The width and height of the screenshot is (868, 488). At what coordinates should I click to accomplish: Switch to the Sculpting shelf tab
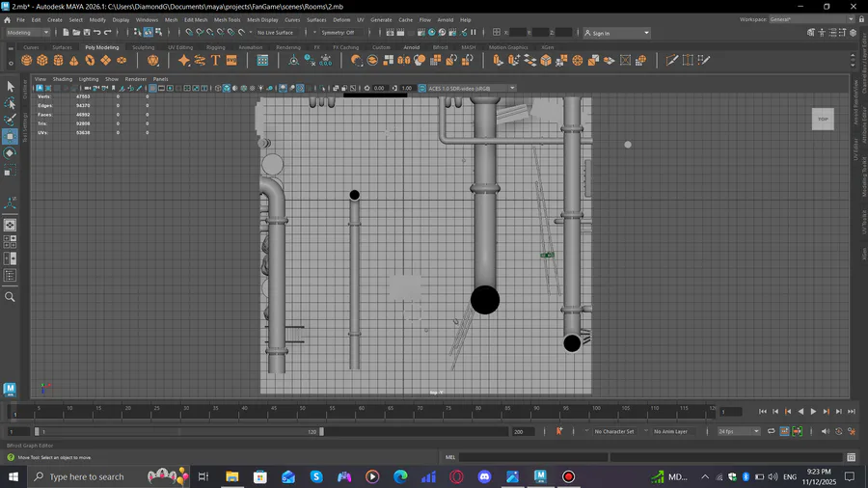[143, 47]
